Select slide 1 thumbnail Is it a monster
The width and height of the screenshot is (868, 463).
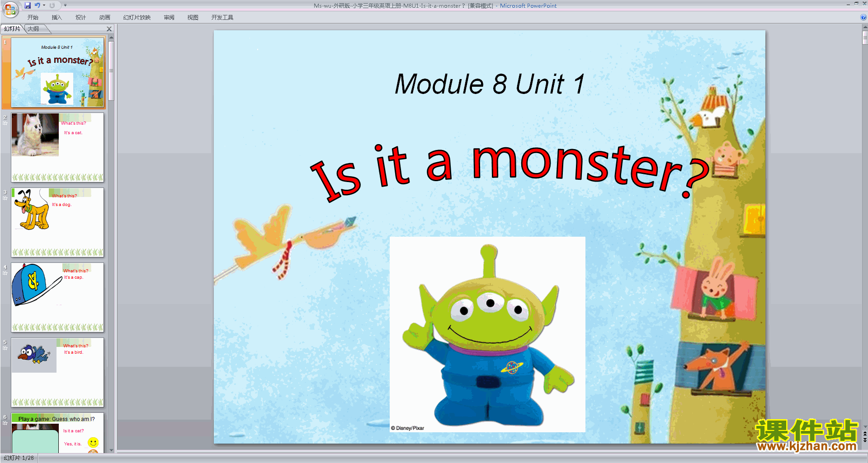click(x=57, y=72)
